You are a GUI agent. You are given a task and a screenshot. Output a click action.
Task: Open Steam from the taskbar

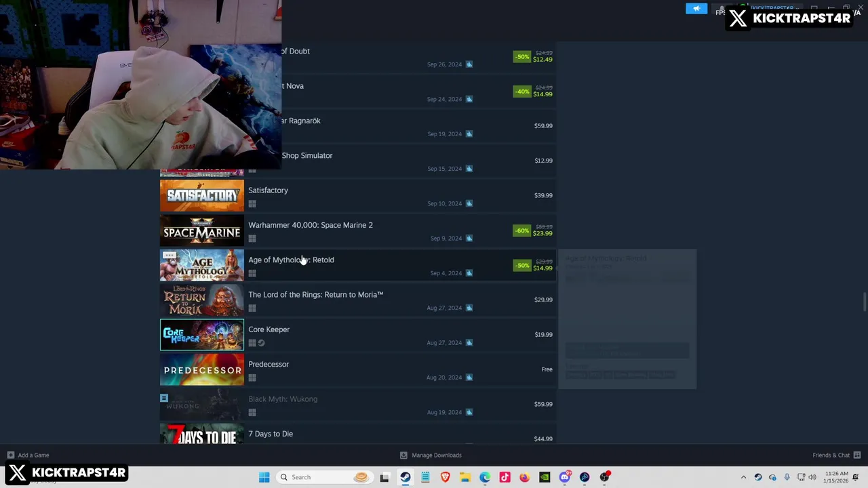[x=406, y=477]
